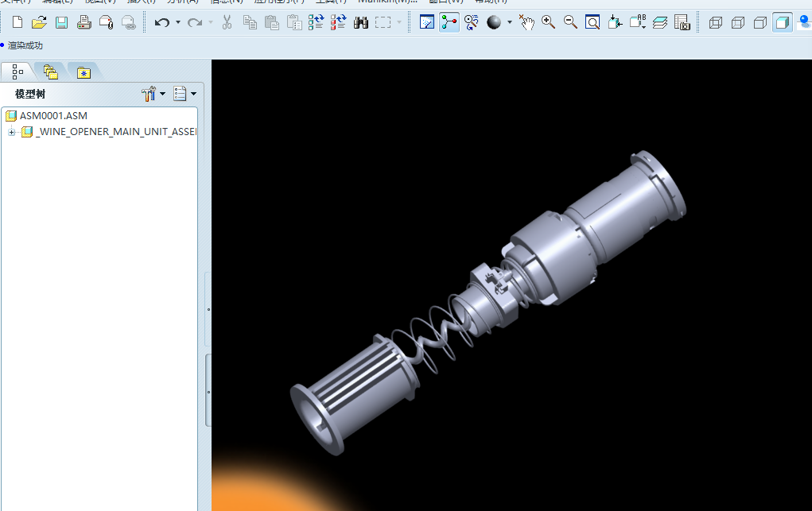The height and width of the screenshot is (511, 812).
Task: Switch display to no hidden mode
Action: click(760, 22)
